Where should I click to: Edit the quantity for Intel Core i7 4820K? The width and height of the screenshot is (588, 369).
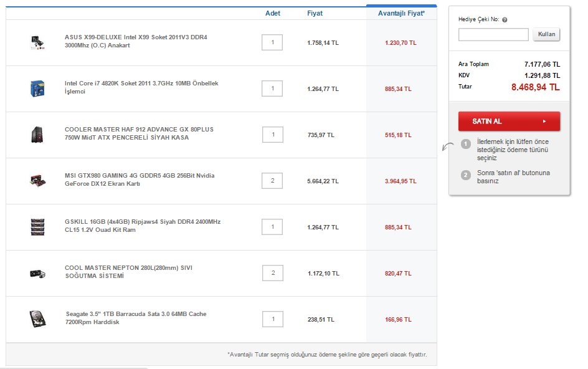coord(272,89)
